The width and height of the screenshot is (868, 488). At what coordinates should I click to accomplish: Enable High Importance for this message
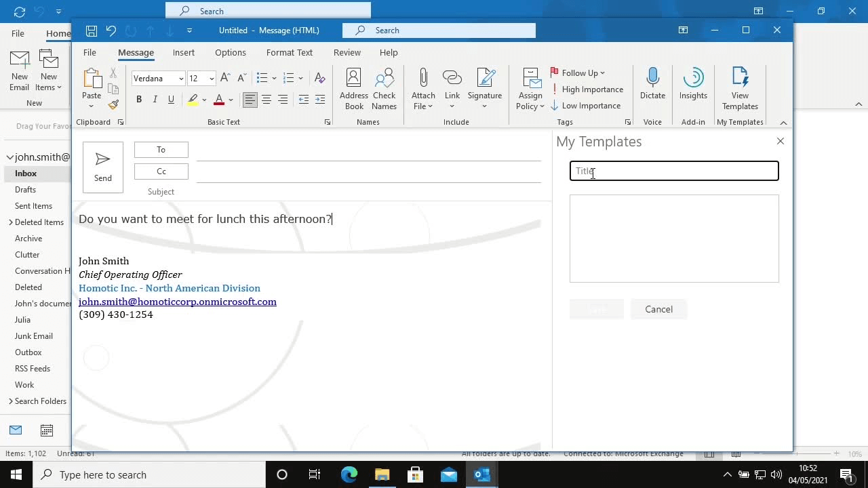(587, 89)
